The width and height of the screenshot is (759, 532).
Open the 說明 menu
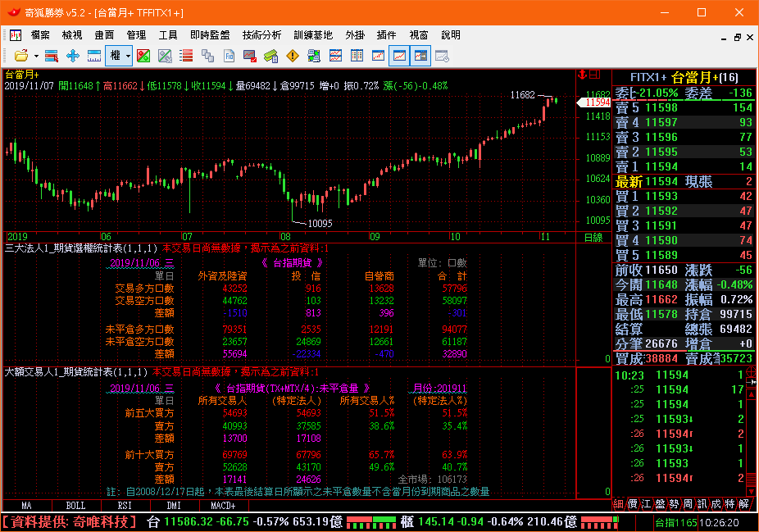pyautogui.click(x=451, y=35)
